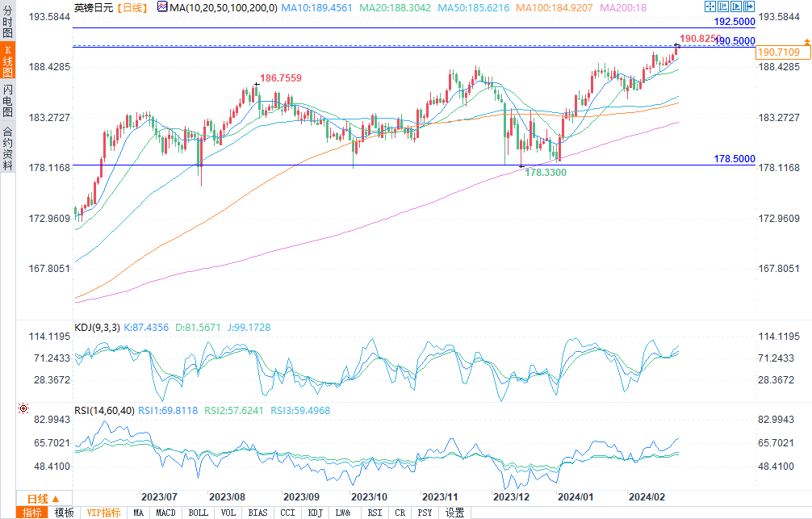Select the CCI indicator button

(x=287, y=513)
